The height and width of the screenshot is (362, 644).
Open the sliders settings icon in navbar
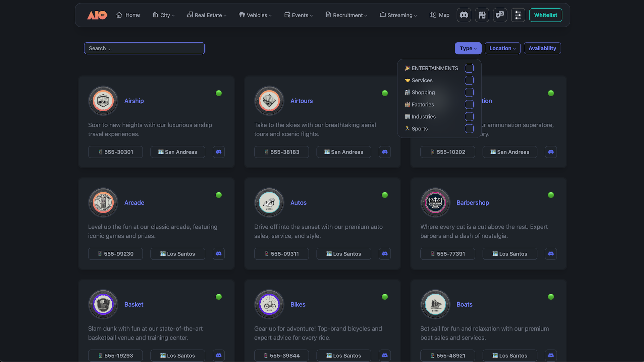[518, 15]
